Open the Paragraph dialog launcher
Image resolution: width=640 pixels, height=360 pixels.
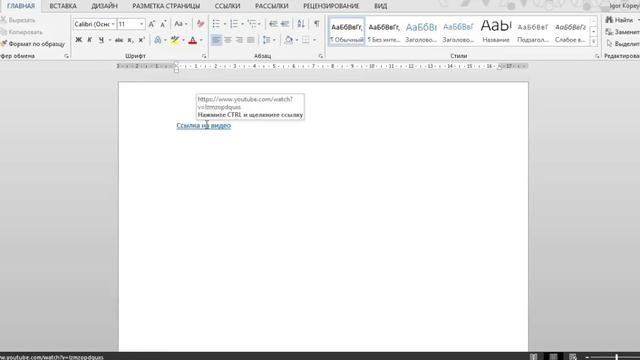(x=320, y=56)
